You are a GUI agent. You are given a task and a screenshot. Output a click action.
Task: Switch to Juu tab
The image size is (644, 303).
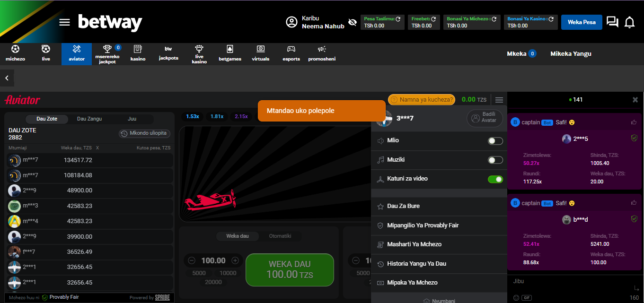(x=132, y=119)
